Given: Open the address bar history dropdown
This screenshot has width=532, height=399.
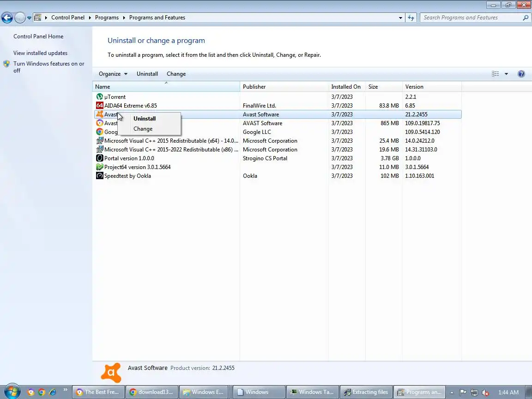Looking at the screenshot, I should 400,18.
